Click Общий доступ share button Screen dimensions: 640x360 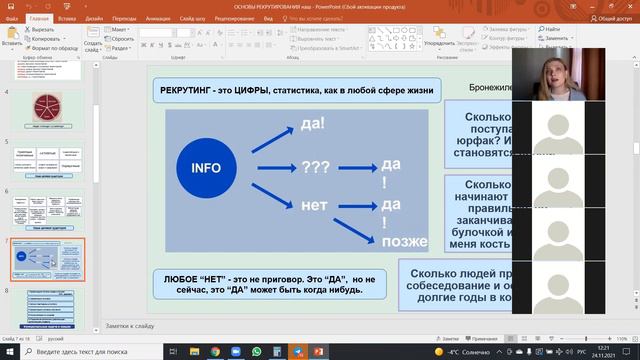(x=611, y=18)
